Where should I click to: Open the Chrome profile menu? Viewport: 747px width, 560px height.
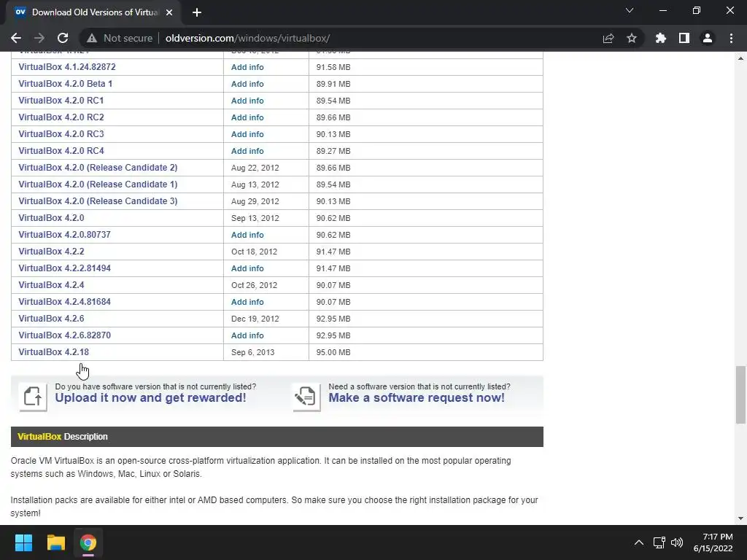pos(708,38)
